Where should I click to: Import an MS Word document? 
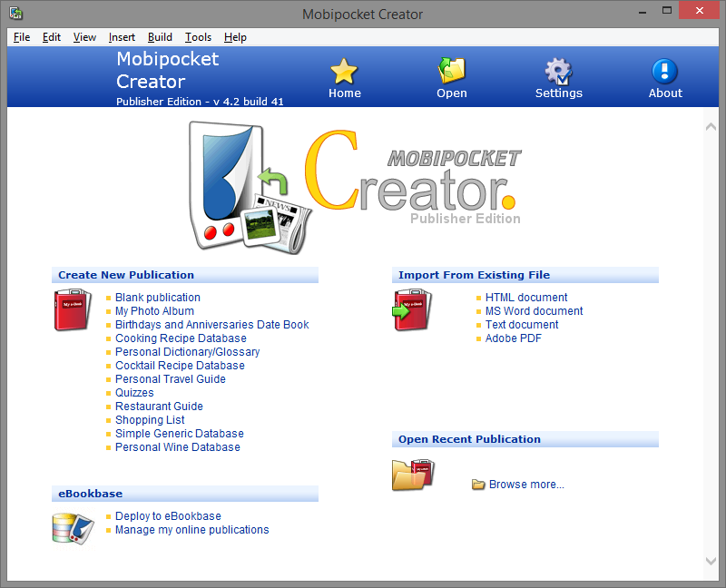[534, 311]
